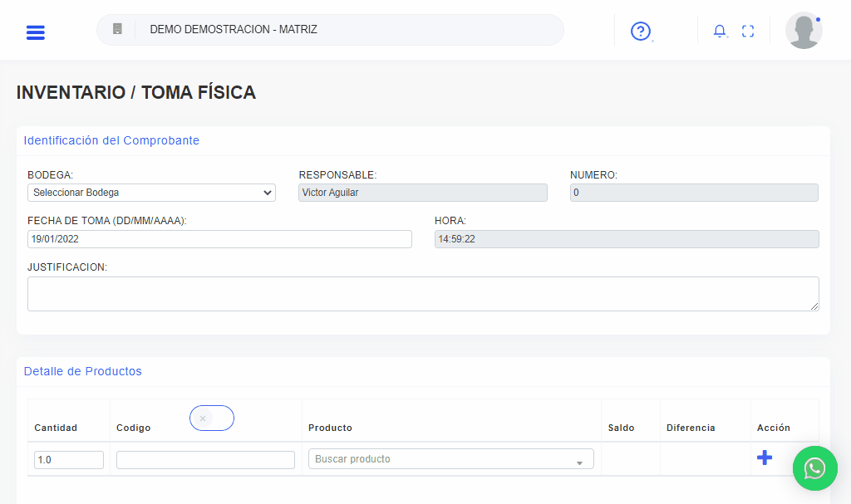Click the Fecha de Toma date field
This screenshot has width=851, height=504.
coord(219,239)
